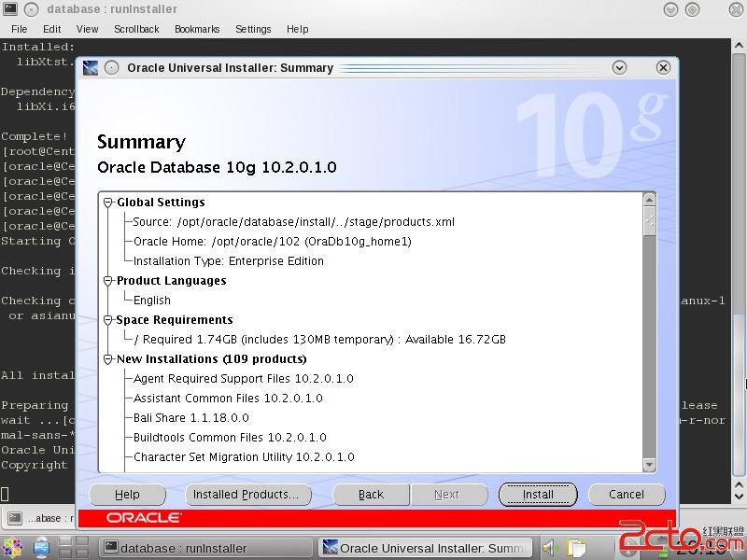Click the round sticky button on installer title bar
Viewport: 747px width, 560px height.
(x=111, y=68)
